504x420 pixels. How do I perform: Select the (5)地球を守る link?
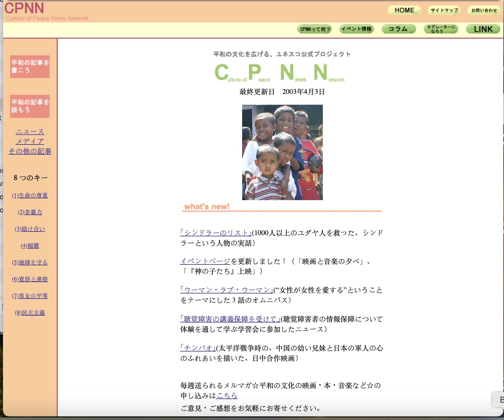30,262
